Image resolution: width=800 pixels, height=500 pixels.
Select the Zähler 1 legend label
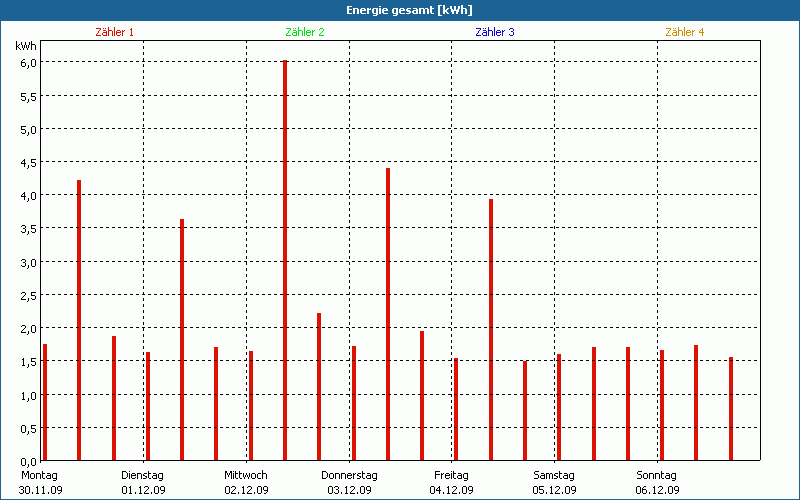pyautogui.click(x=114, y=32)
